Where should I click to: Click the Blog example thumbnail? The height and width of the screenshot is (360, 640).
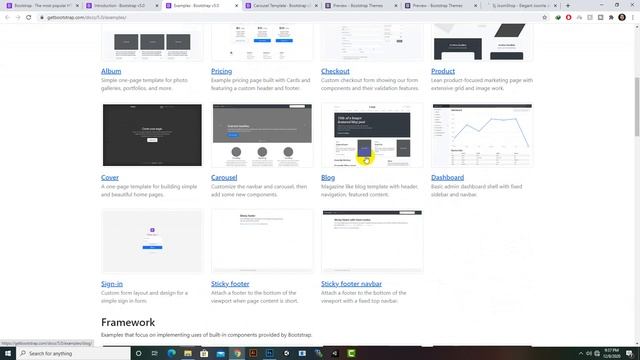click(x=372, y=135)
